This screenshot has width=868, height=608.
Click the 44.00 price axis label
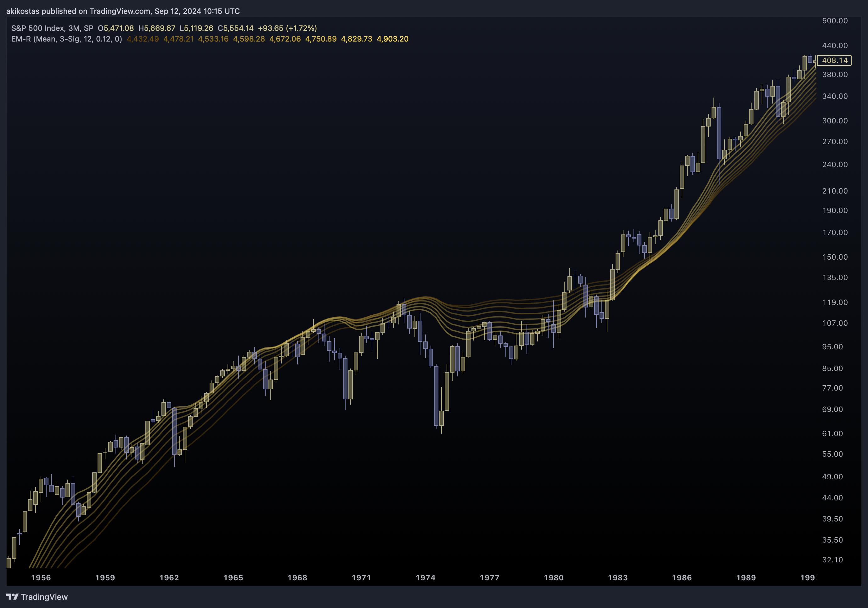pyautogui.click(x=832, y=498)
